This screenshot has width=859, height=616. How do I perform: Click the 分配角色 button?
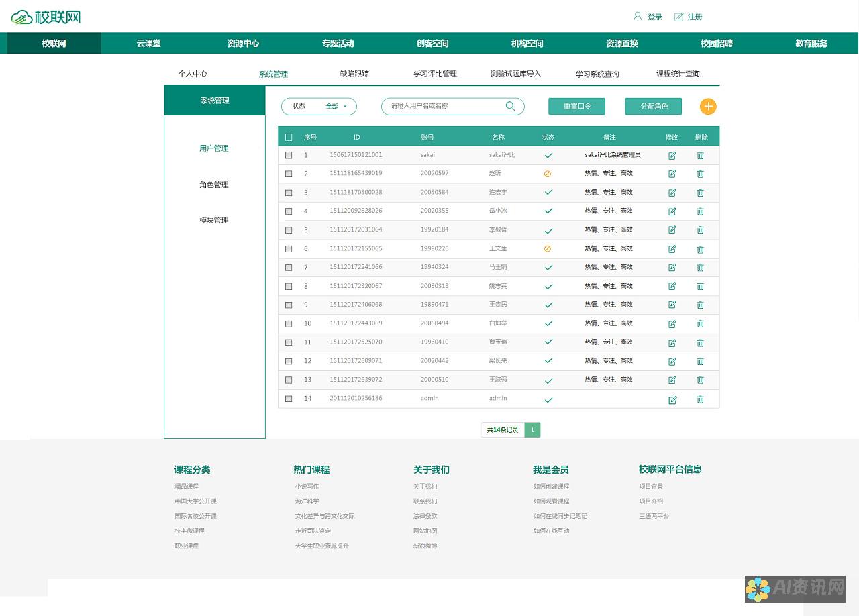(x=654, y=106)
